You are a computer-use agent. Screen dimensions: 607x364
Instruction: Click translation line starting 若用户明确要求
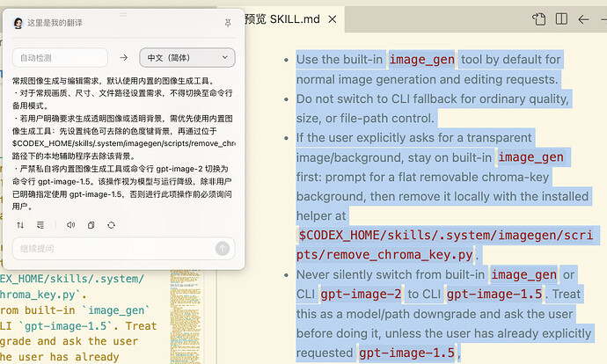click(x=123, y=119)
